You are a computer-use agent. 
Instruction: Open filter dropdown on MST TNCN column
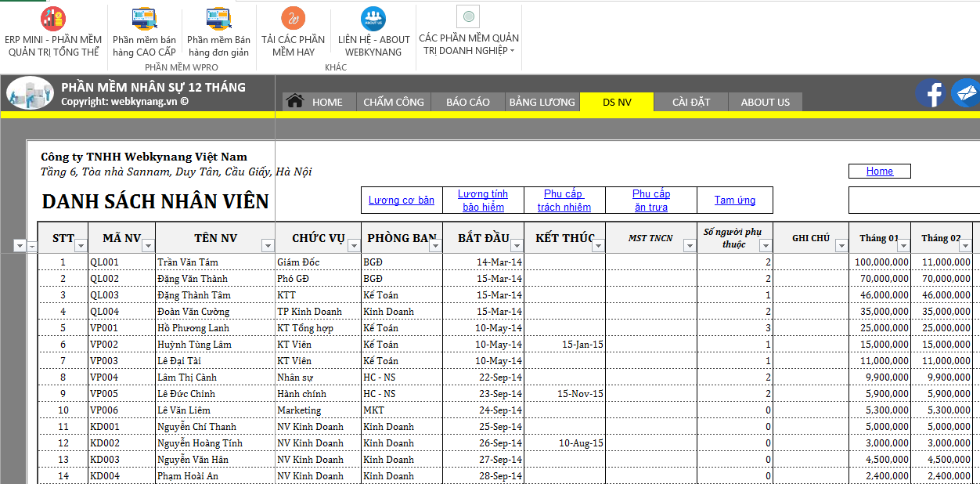coord(690,246)
